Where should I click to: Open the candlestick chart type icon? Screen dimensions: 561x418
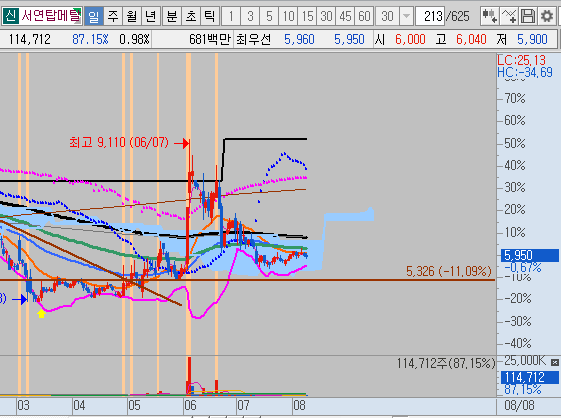[x=490, y=16]
